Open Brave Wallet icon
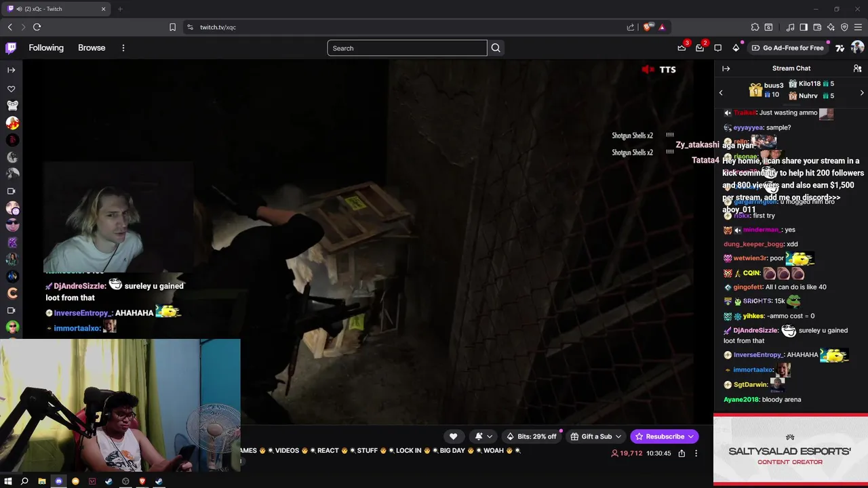 pyautogui.click(x=817, y=27)
